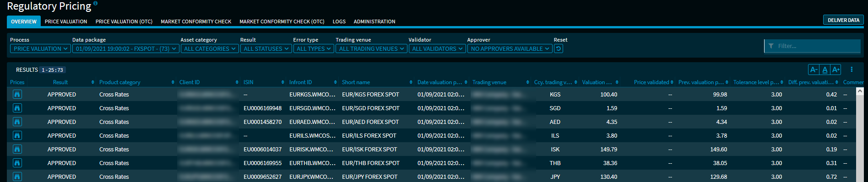The image size is (868, 182).
Task: Expand the Error type All Types dropdown
Action: [314, 48]
